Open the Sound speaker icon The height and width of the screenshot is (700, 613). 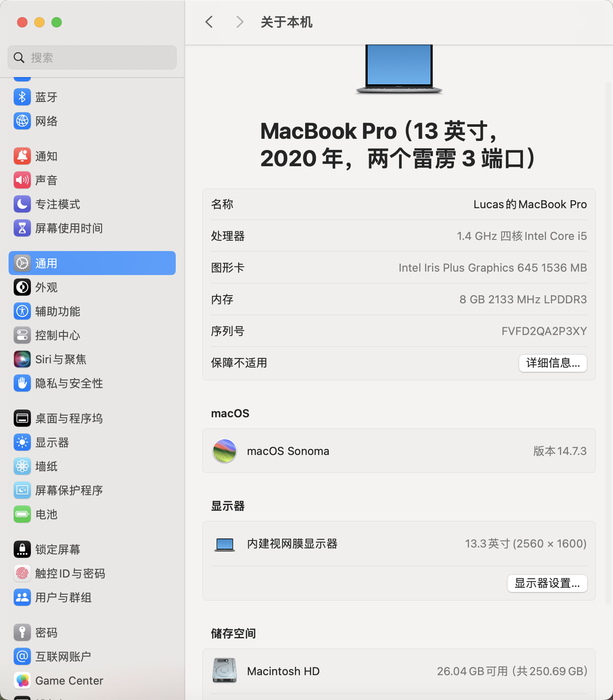click(22, 180)
